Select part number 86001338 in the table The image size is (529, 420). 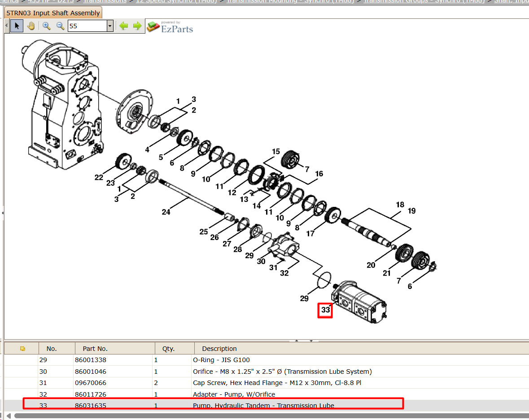(x=91, y=360)
